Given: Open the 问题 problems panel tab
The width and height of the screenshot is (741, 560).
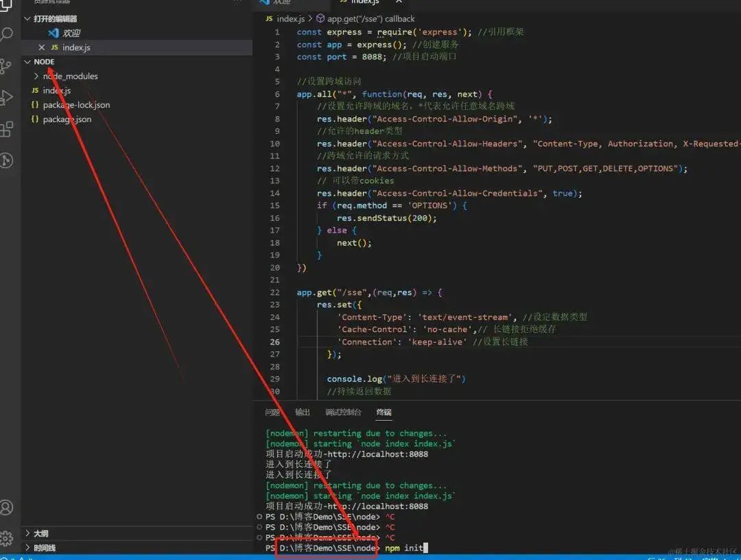Looking at the screenshot, I should click(x=272, y=412).
